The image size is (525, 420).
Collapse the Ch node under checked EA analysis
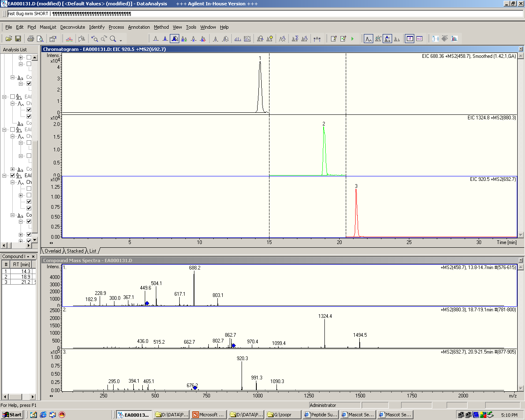click(13, 182)
